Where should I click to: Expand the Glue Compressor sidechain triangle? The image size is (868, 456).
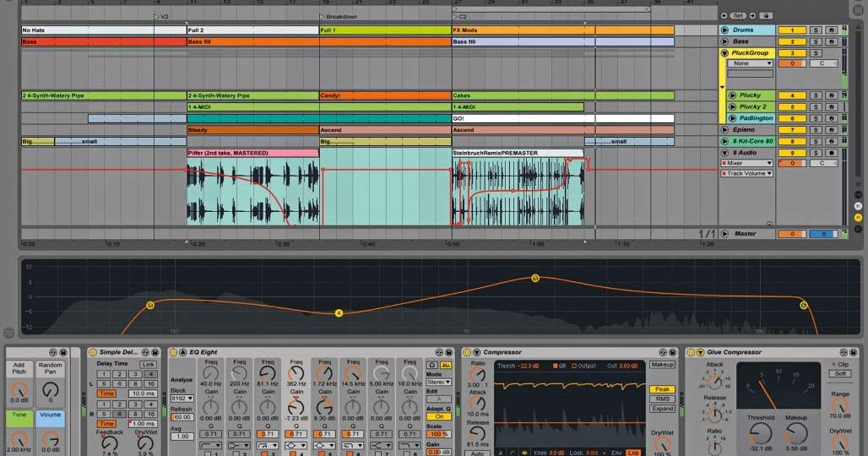point(700,352)
